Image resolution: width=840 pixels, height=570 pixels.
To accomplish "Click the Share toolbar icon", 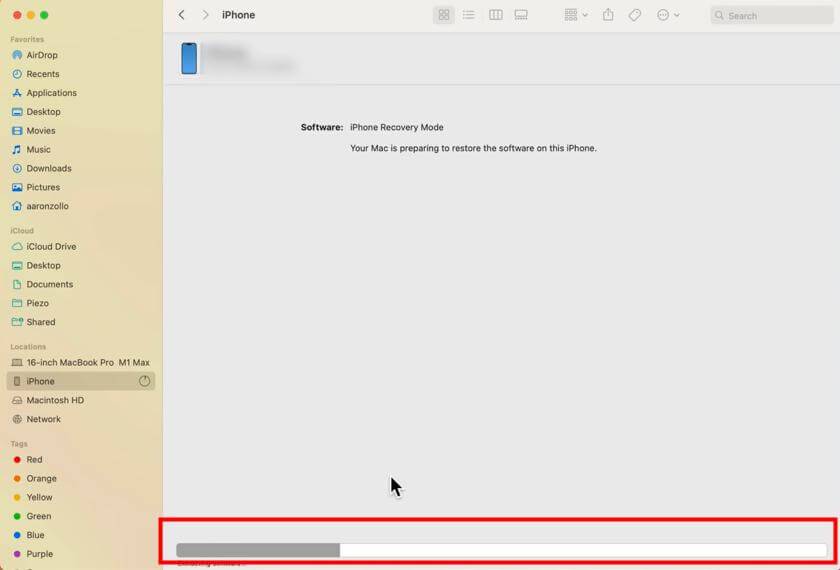I will [x=608, y=15].
